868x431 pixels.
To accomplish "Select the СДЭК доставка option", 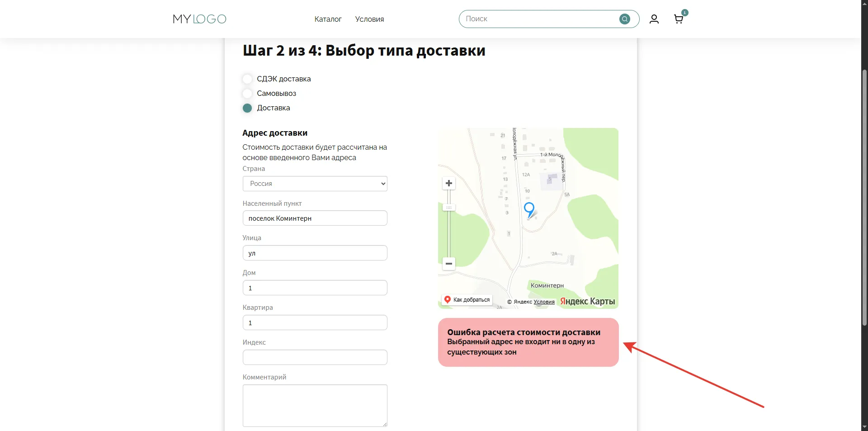I will pyautogui.click(x=247, y=79).
